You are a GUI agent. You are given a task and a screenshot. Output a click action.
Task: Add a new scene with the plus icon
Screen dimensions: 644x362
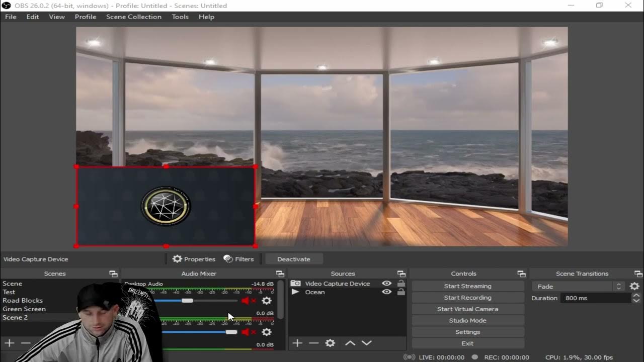(x=9, y=343)
